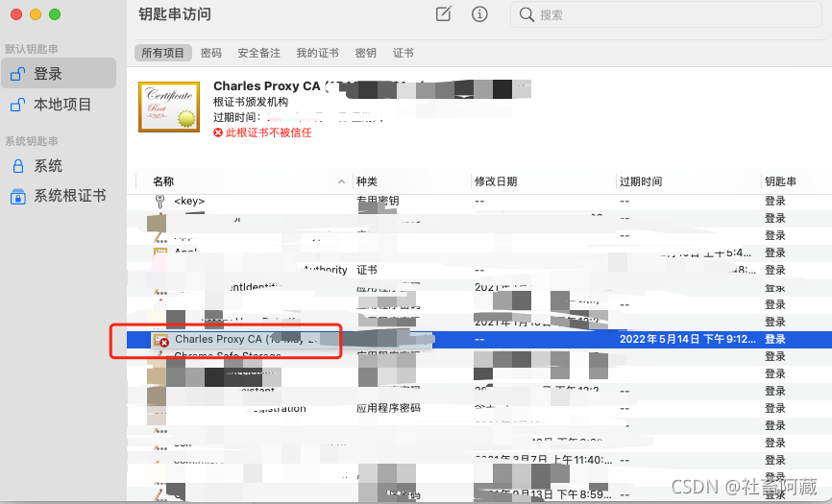The width and height of the screenshot is (832, 504).
Task: Click the yellow minimize window button
Action: point(36,14)
